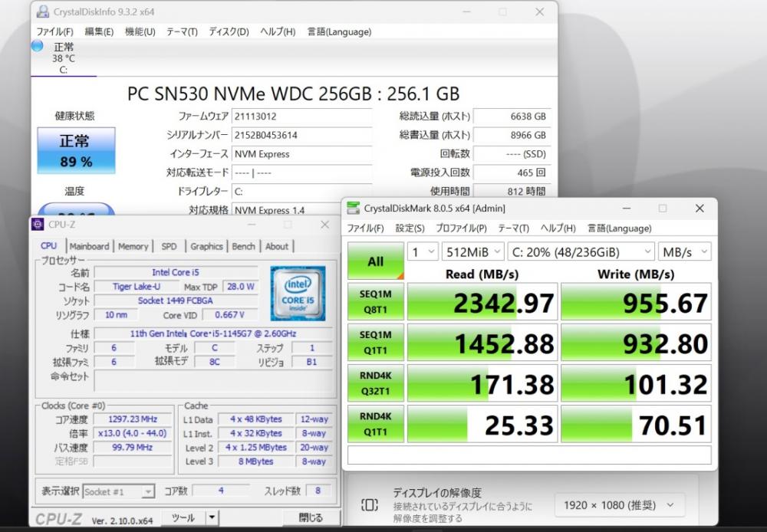The height and width of the screenshot is (532, 767).
Task: Open テーマ(T) menu in CrystalDiskMark
Action: pyautogui.click(x=513, y=228)
